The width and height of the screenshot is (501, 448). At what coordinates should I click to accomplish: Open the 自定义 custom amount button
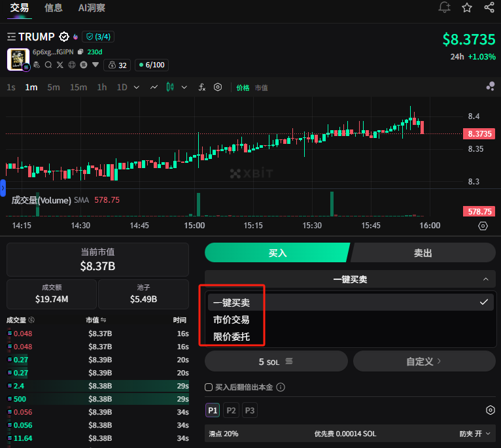(424, 361)
